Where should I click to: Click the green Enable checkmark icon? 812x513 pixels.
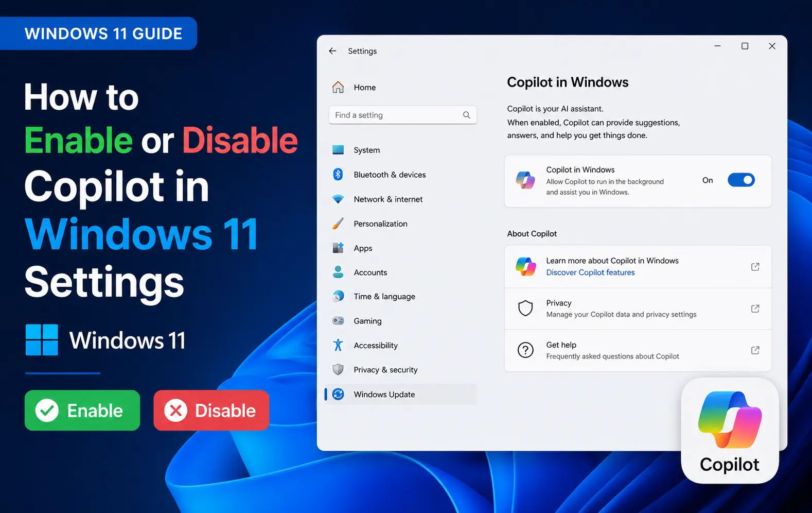click(x=47, y=411)
